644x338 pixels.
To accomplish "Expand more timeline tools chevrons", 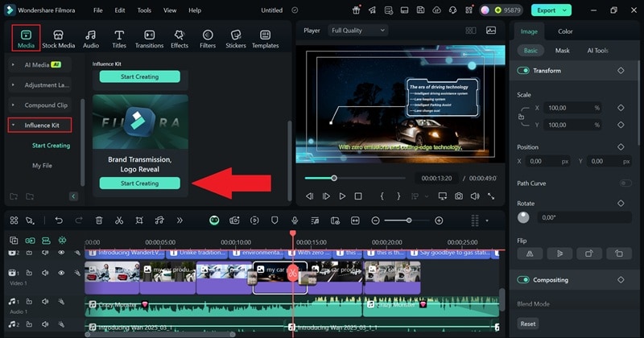I will tap(180, 221).
